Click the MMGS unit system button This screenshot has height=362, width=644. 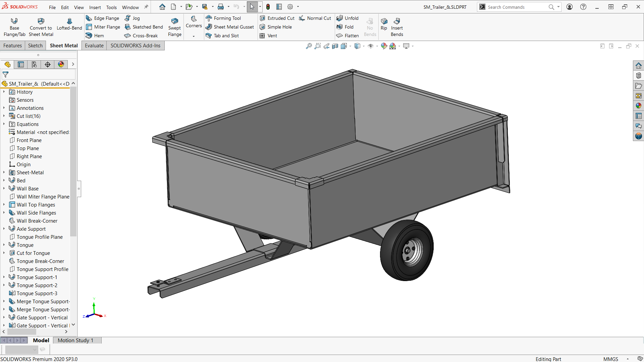pyautogui.click(x=610, y=359)
